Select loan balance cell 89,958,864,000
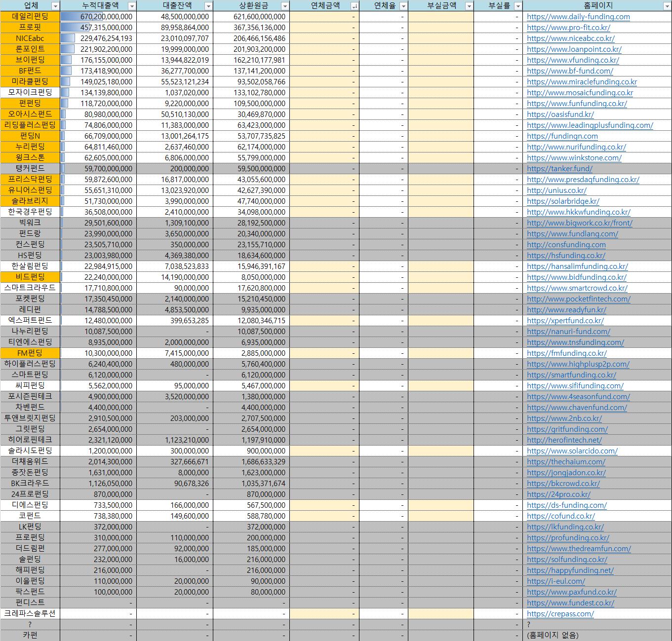The height and width of the screenshot is (641, 672). [x=175, y=28]
